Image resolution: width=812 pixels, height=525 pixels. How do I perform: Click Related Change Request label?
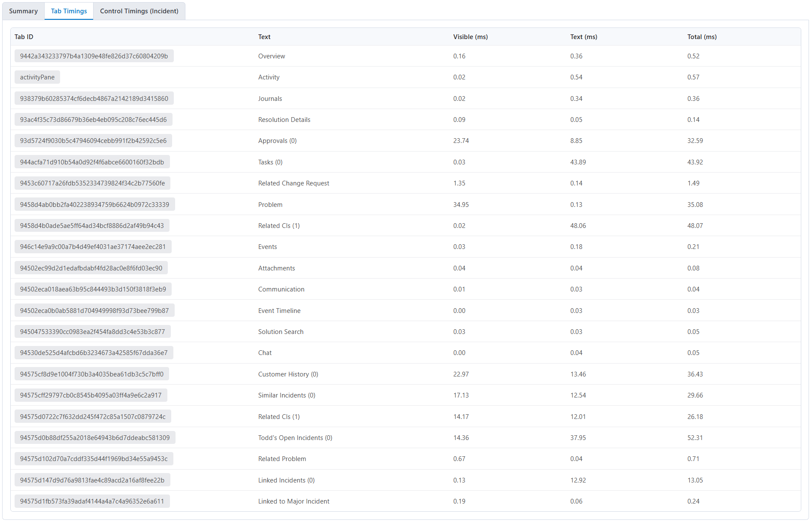tap(294, 183)
